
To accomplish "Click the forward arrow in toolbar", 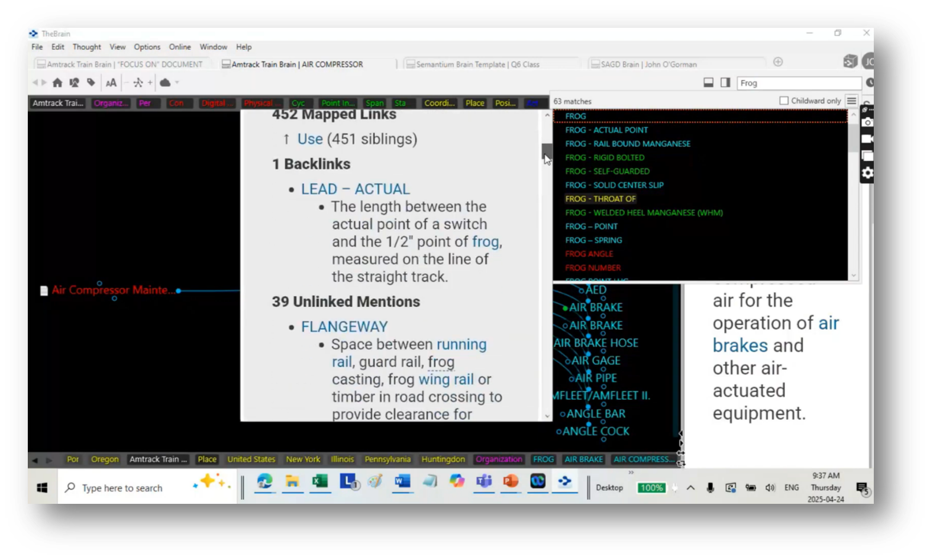I will click(x=44, y=83).
